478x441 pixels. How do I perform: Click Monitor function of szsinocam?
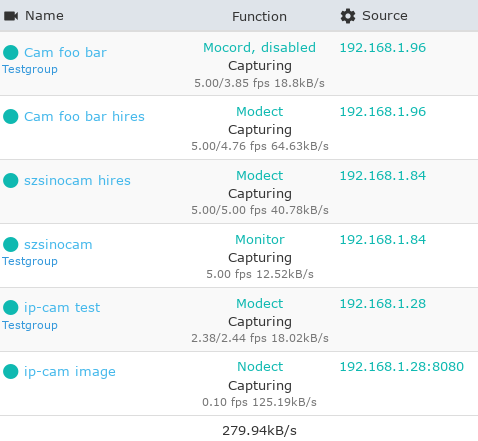click(260, 239)
